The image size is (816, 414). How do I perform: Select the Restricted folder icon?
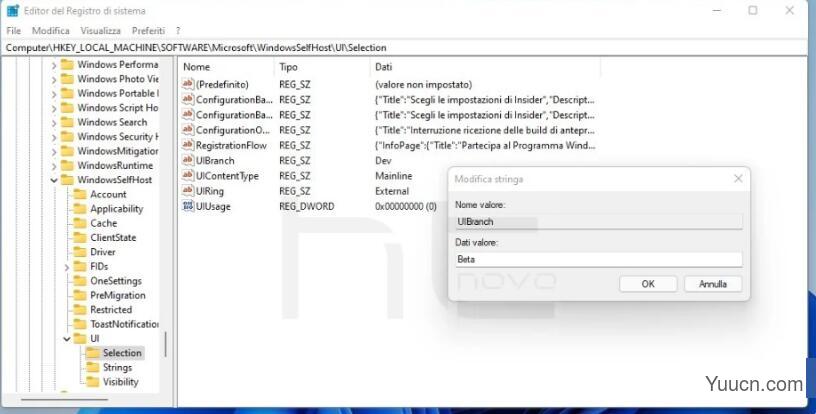80,309
